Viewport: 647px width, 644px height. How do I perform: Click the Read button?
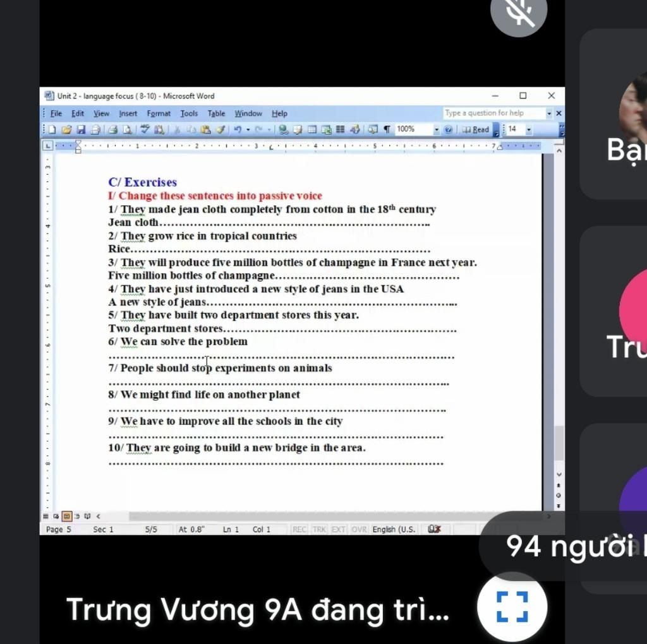(476, 129)
